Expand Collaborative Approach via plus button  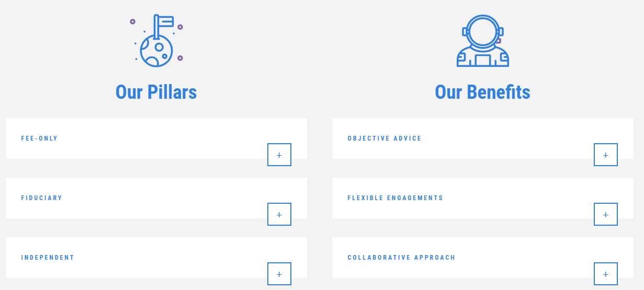[x=606, y=274]
